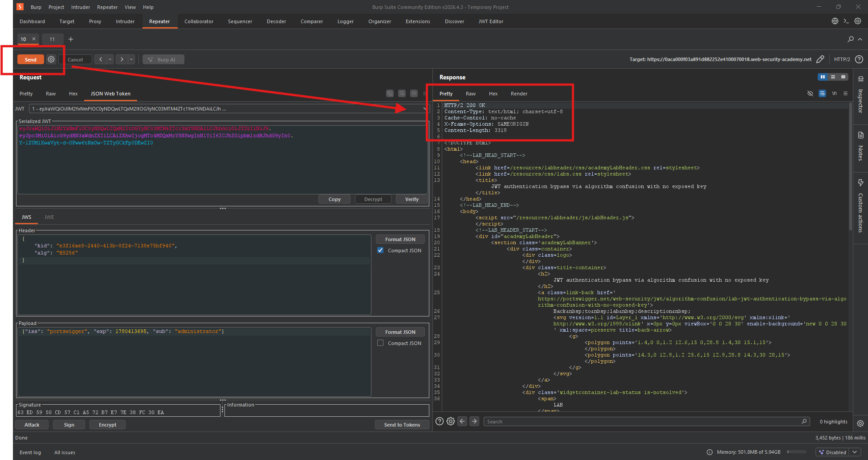Viewport: 868px width, 460px height.
Task: Close Repeater tab 10
Action: [34, 39]
